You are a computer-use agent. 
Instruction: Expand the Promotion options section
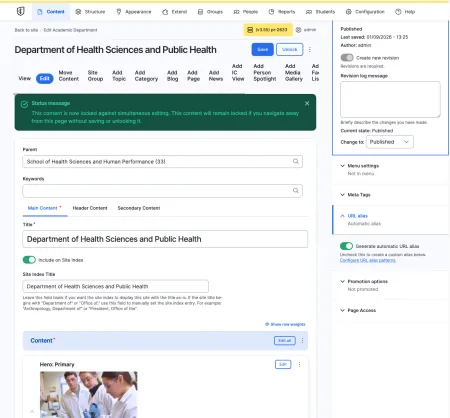tap(367, 281)
